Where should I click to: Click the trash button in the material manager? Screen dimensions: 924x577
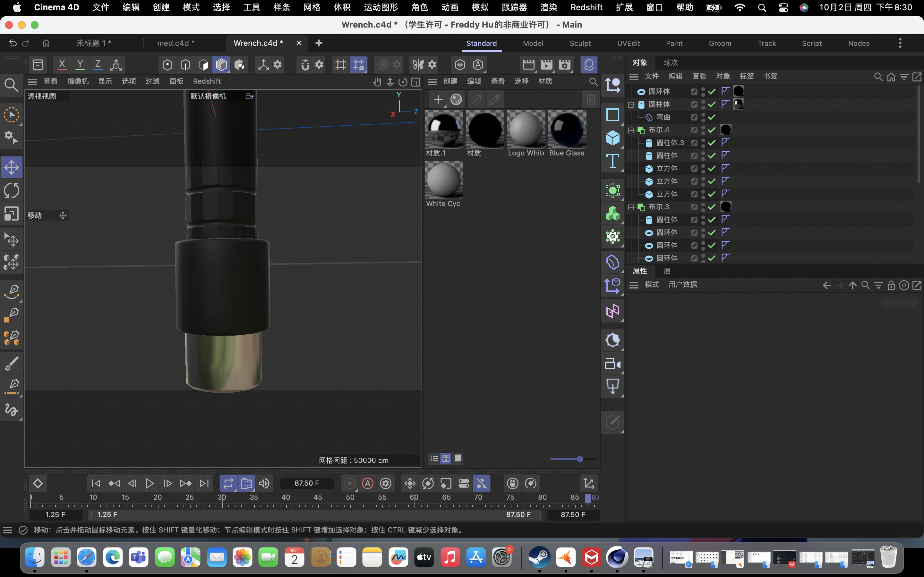coord(590,99)
